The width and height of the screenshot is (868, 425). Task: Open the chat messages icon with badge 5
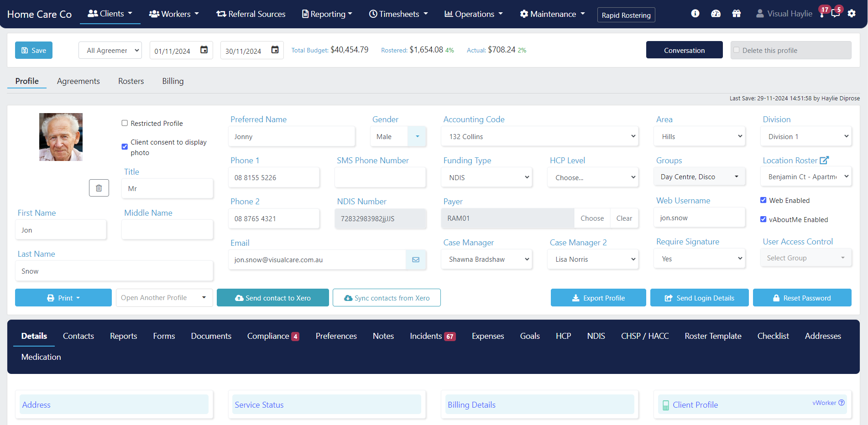coord(836,13)
